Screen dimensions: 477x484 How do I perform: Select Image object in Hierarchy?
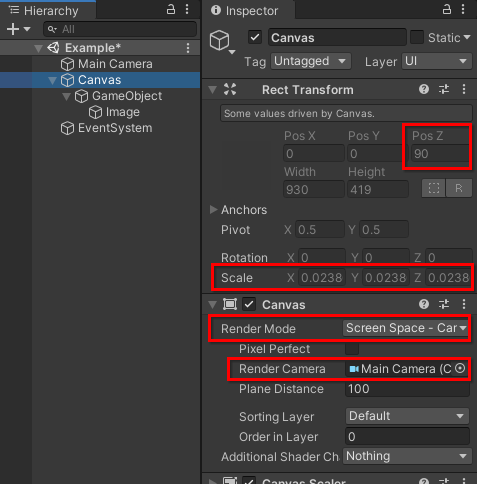[x=123, y=112]
